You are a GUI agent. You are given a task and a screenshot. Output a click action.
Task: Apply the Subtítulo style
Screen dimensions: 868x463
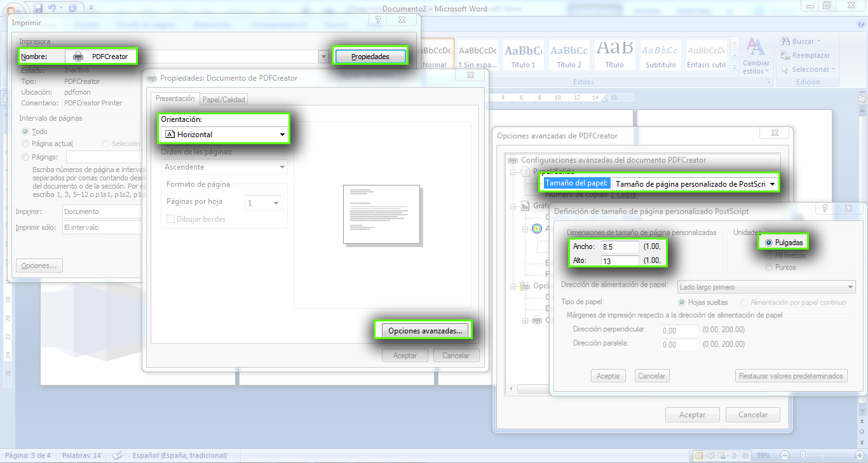click(661, 55)
